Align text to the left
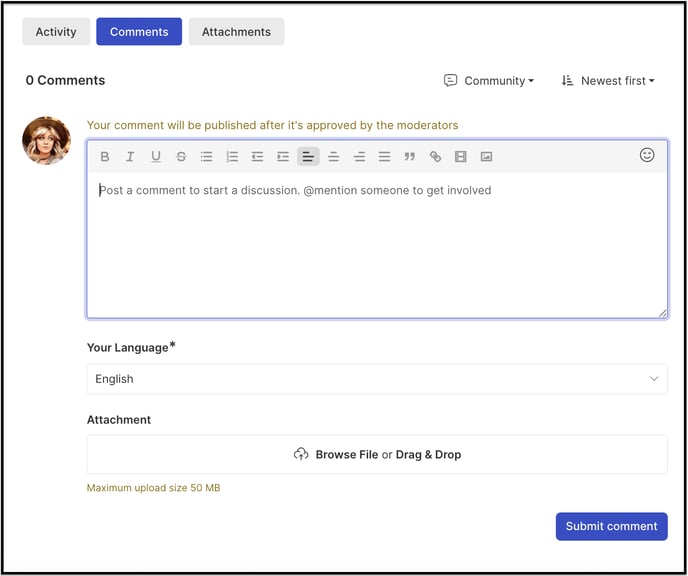Screen dimensions: 688x576 (308, 157)
